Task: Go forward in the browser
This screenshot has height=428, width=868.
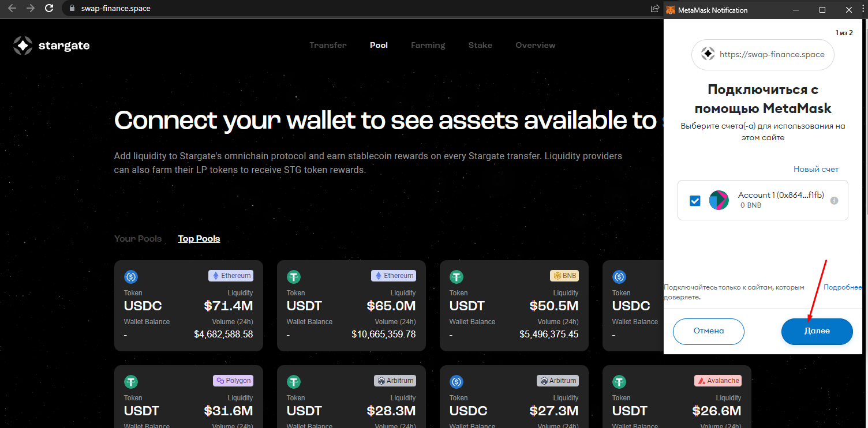Action: 31,9
